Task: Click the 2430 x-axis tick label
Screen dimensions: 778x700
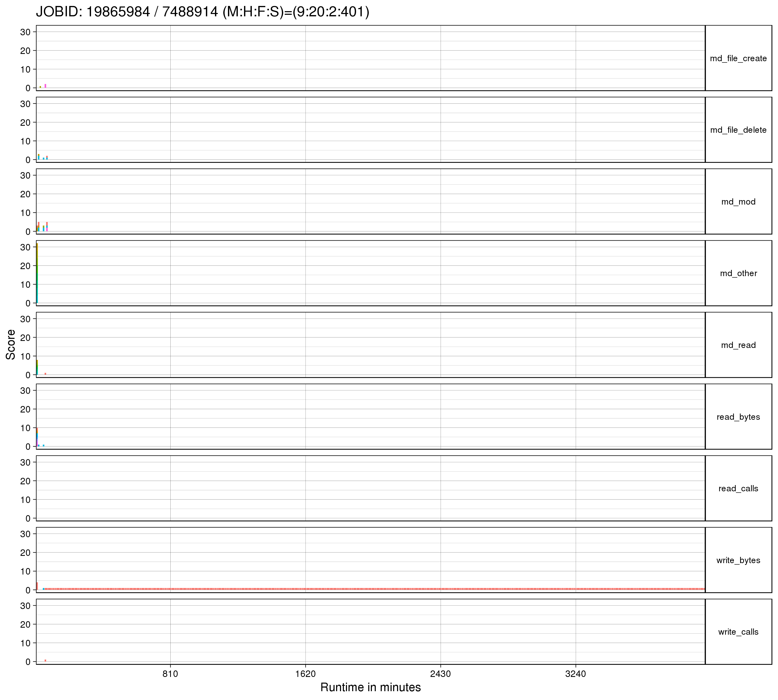Action: pyautogui.click(x=440, y=674)
